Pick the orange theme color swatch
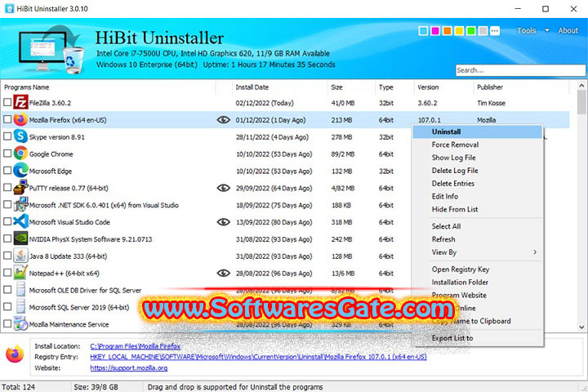588x392 pixels. point(447,31)
